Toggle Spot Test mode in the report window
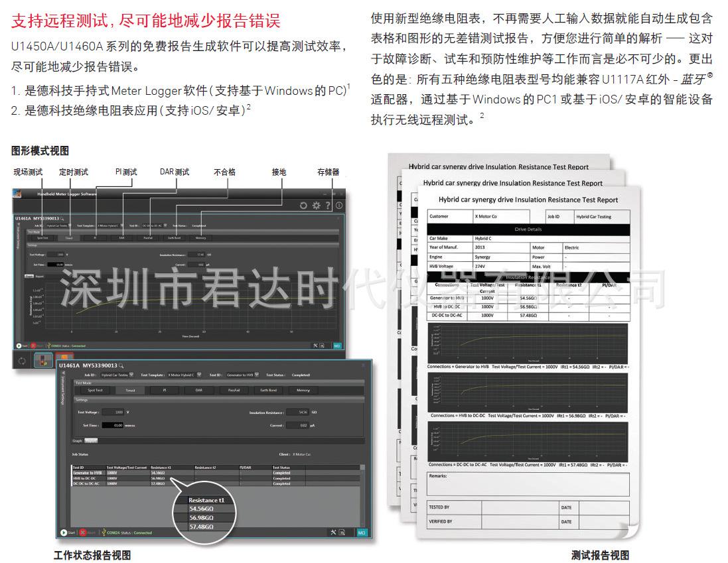Viewport: 728px width, 563px height. point(95,391)
